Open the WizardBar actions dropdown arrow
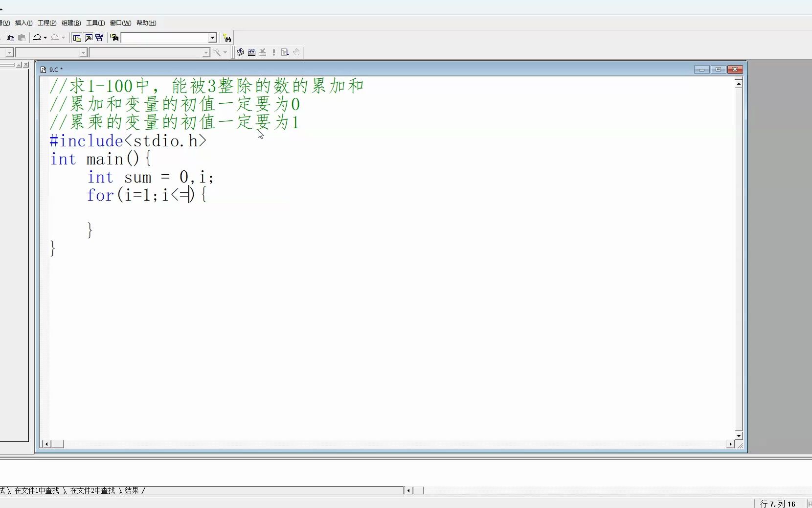Viewport: 812px width, 508px height. [225, 52]
